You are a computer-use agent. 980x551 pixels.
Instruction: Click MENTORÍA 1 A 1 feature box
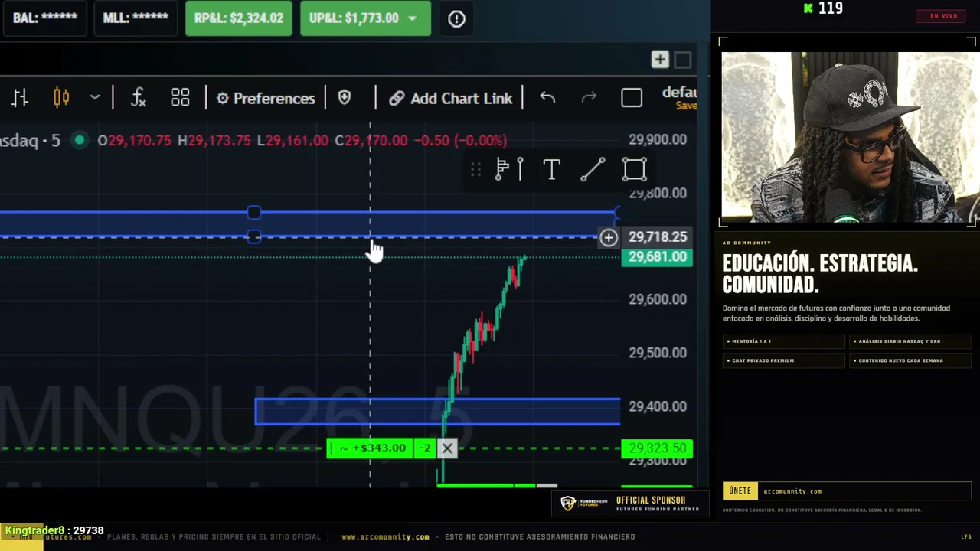click(783, 341)
